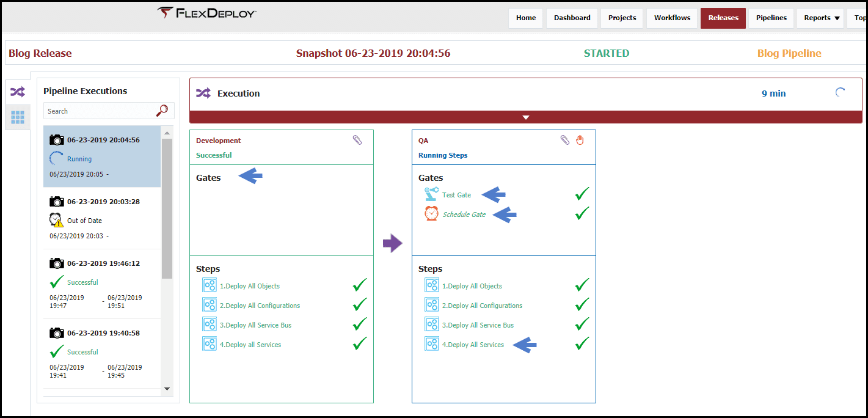Click step icon for Development Deploy All Service Bus

[210, 324]
